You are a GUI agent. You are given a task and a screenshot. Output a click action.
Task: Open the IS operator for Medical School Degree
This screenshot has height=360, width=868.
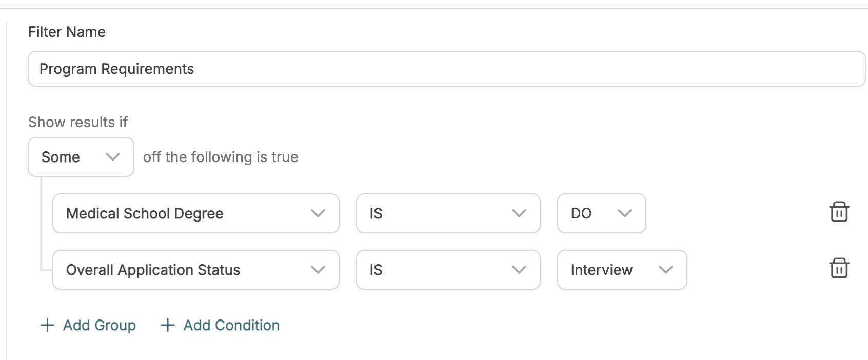pos(448,213)
